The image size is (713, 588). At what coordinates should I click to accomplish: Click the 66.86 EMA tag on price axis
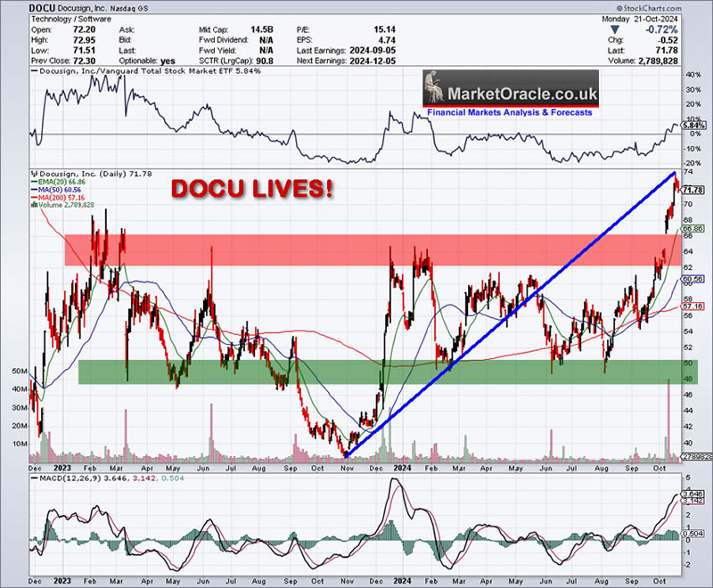tap(693, 228)
